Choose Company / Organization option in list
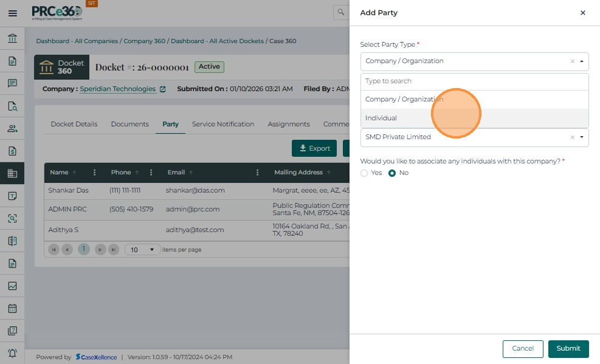Screen dimensions: 600x364 tap(404, 99)
